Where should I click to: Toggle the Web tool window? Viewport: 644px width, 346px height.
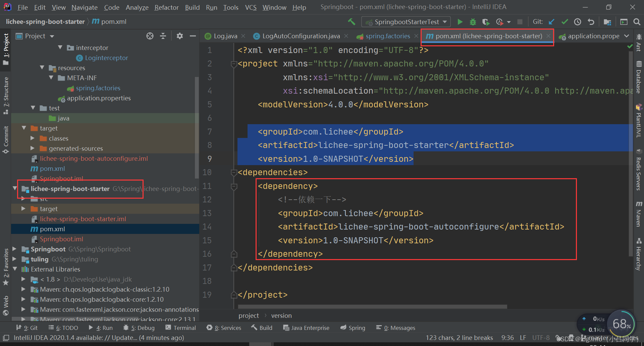point(6,306)
